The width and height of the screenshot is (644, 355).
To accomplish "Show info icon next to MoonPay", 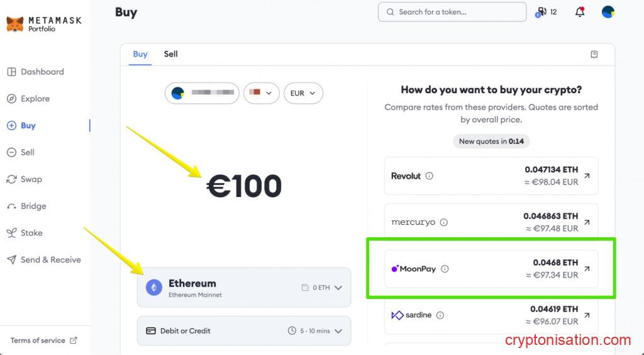I will 445,269.
